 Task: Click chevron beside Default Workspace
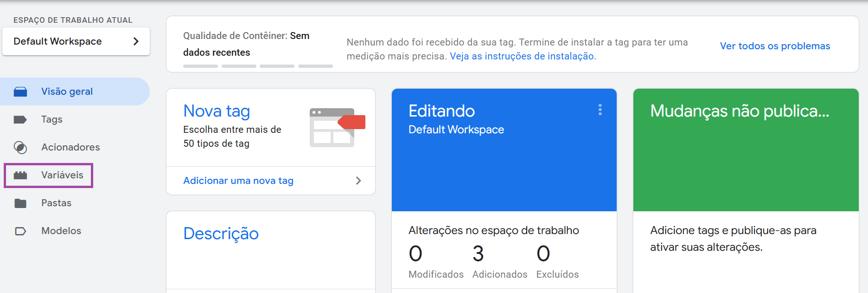[136, 41]
